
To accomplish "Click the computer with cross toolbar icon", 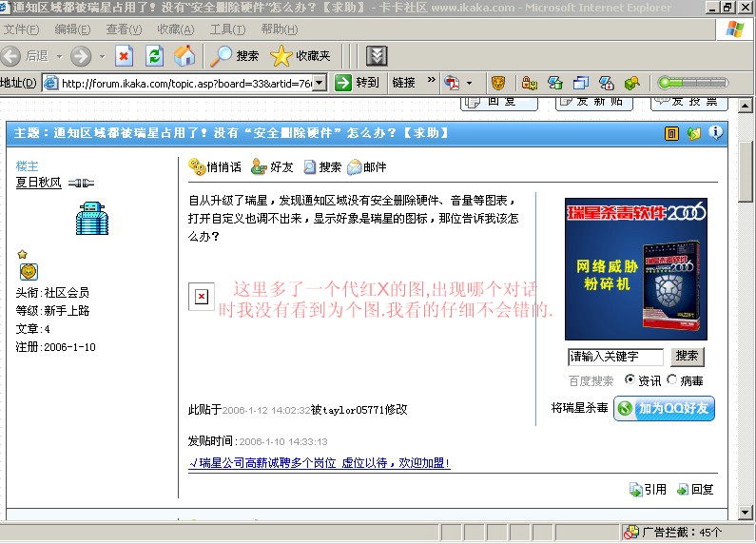I will click(x=606, y=83).
